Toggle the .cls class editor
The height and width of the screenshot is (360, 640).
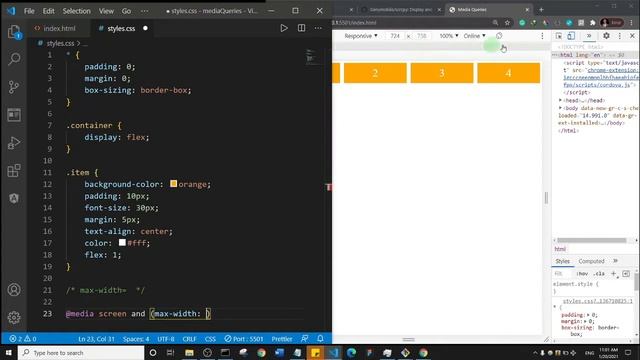tap(599, 273)
